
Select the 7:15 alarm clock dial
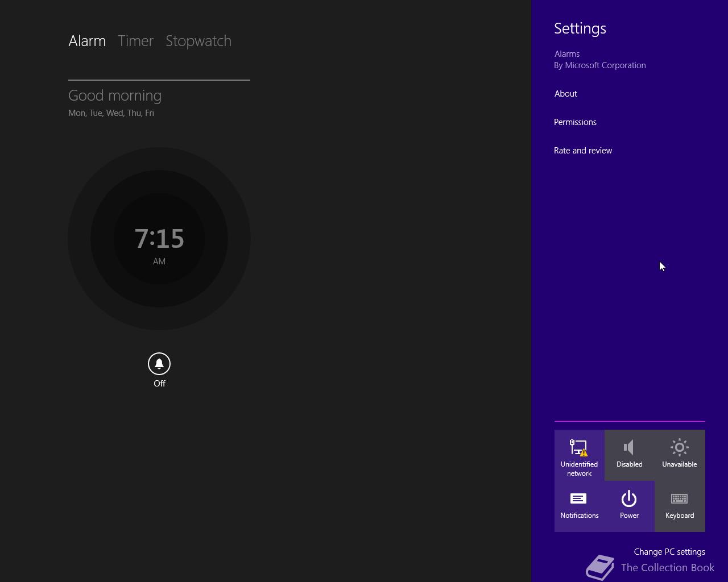(x=159, y=239)
